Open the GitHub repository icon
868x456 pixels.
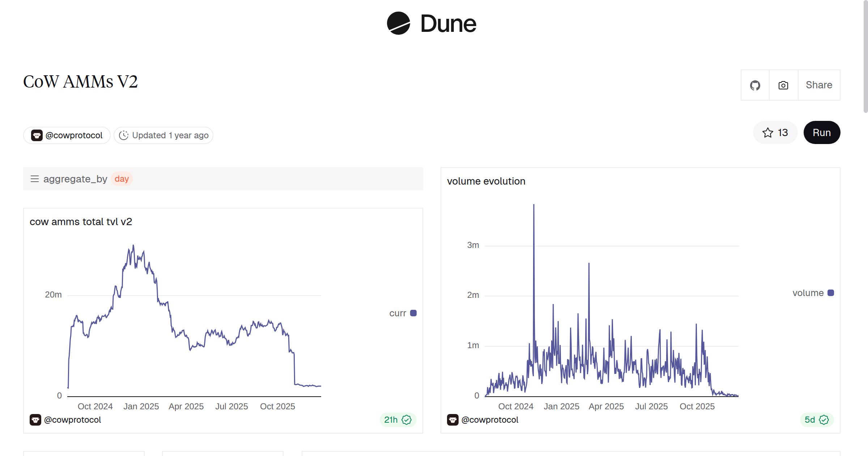tap(755, 85)
